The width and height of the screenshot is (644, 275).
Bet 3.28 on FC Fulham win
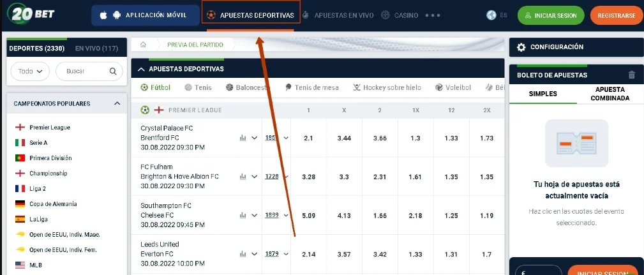click(308, 177)
